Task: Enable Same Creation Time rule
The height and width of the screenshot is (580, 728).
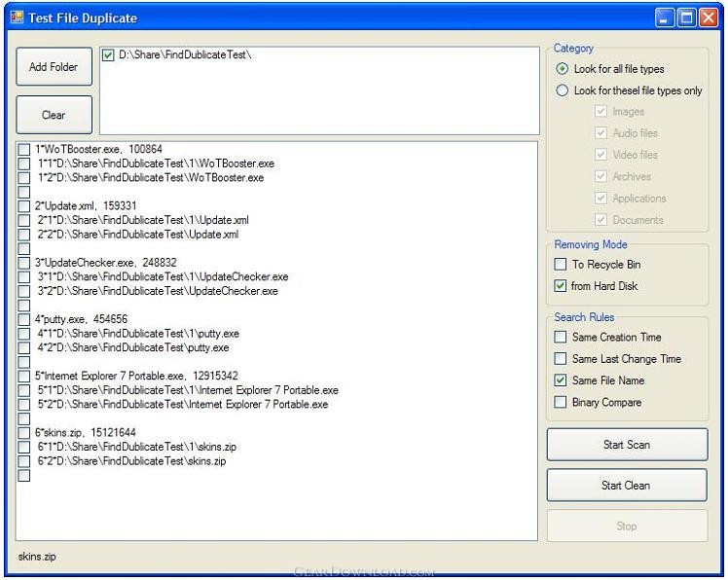Action: pyautogui.click(x=560, y=337)
